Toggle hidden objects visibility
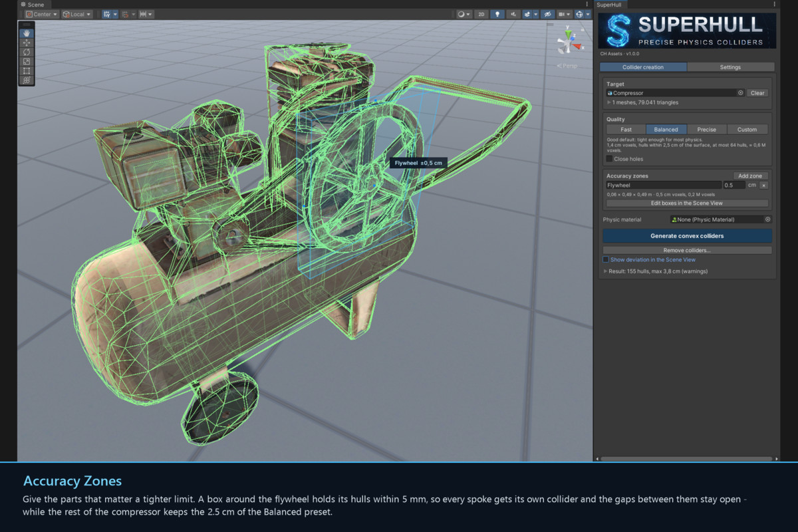 click(x=548, y=14)
